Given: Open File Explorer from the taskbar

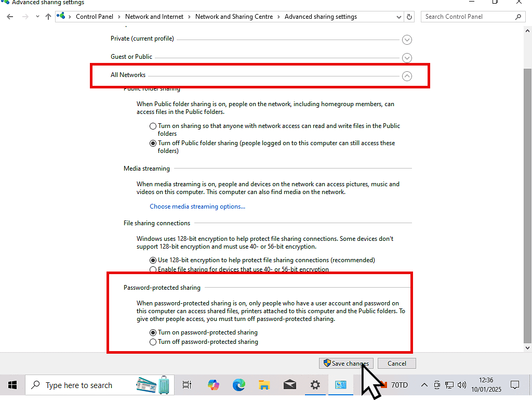Looking at the screenshot, I should pyautogui.click(x=264, y=385).
